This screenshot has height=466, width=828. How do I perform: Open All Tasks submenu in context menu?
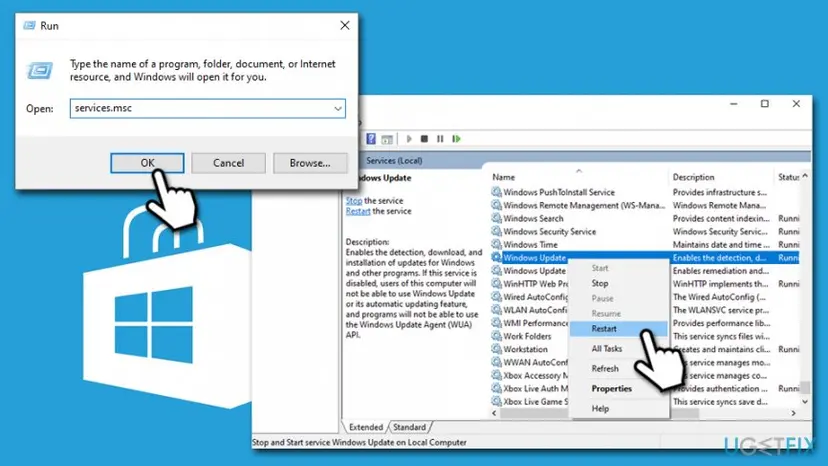[619, 349]
